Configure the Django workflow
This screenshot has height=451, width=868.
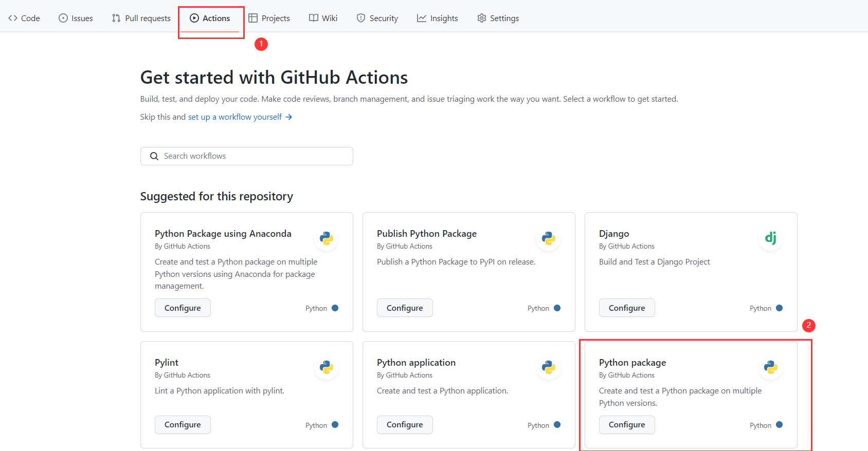click(x=627, y=308)
